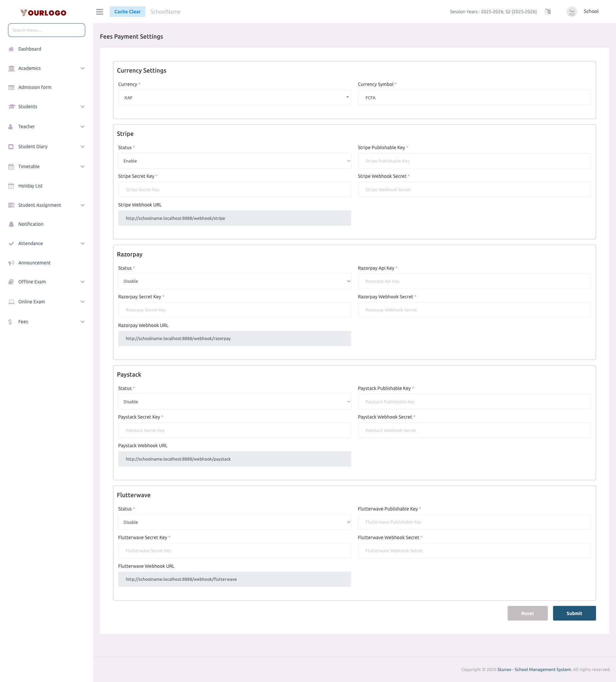Open the Teacher section in sidebar
The width and height of the screenshot is (616, 682).
click(x=26, y=127)
